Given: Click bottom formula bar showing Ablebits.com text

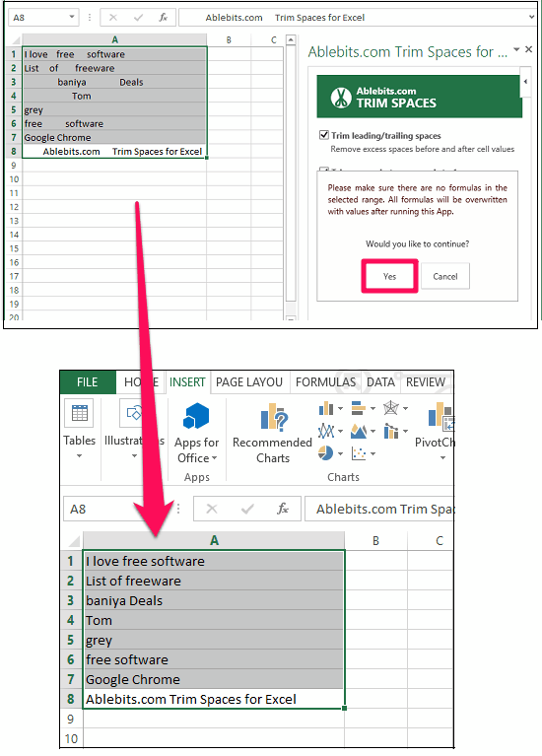Looking at the screenshot, I should coord(380,510).
